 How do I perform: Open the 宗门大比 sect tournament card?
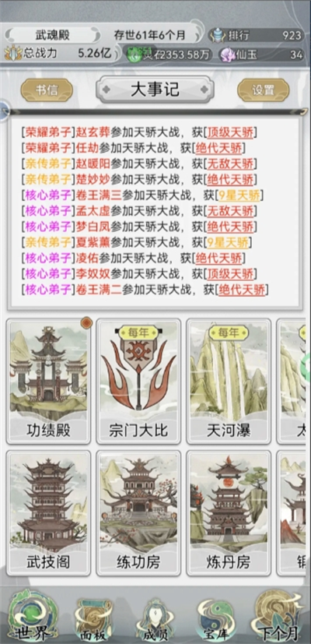point(138,381)
